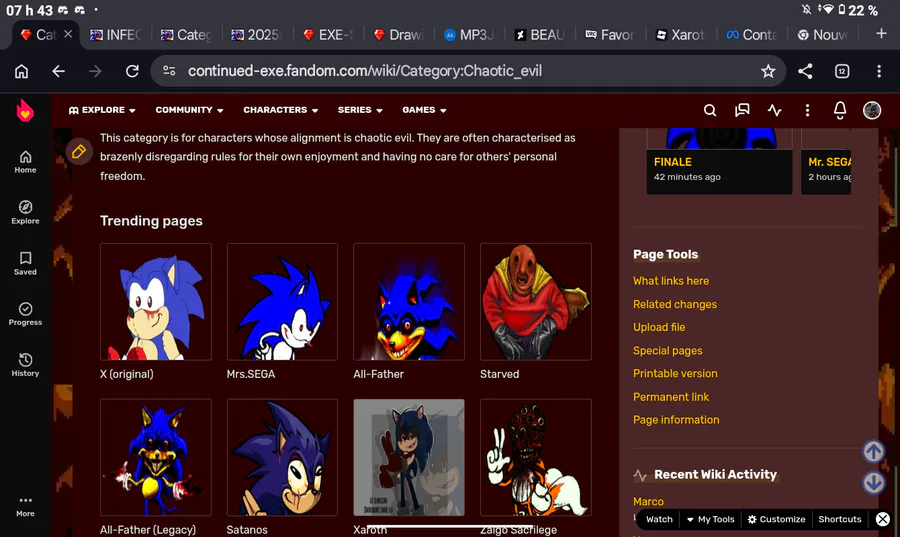
Task: Close the current Cat tab
Action: (x=68, y=34)
